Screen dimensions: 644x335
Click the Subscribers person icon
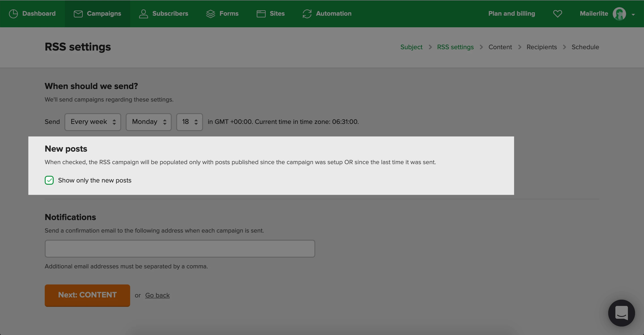(x=143, y=14)
